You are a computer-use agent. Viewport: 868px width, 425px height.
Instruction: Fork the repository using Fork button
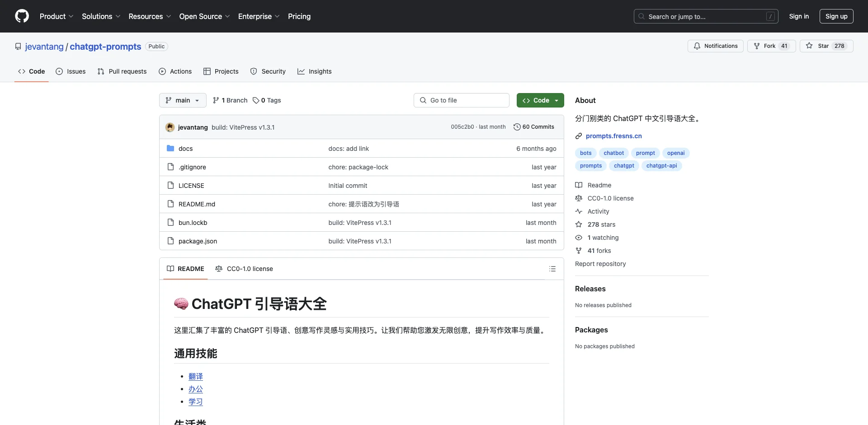coord(771,46)
